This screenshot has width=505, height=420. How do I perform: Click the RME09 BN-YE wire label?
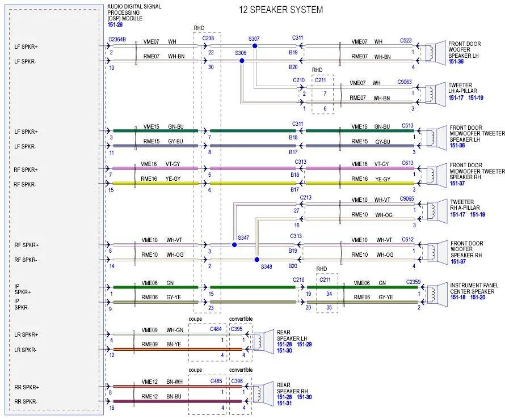point(161,345)
